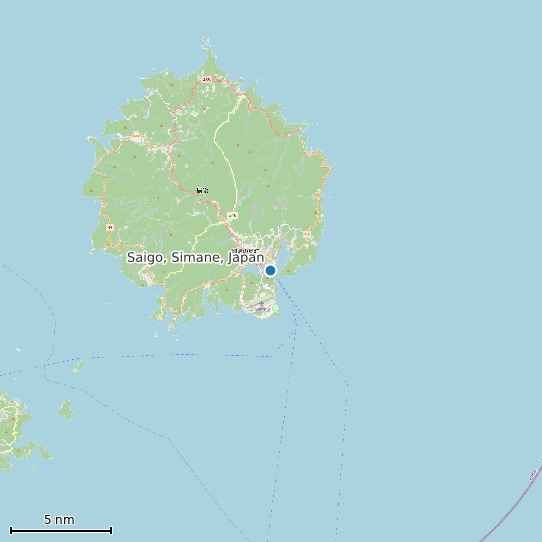Click the blue location marker dot
This screenshot has width=542, height=542.
(x=270, y=270)
